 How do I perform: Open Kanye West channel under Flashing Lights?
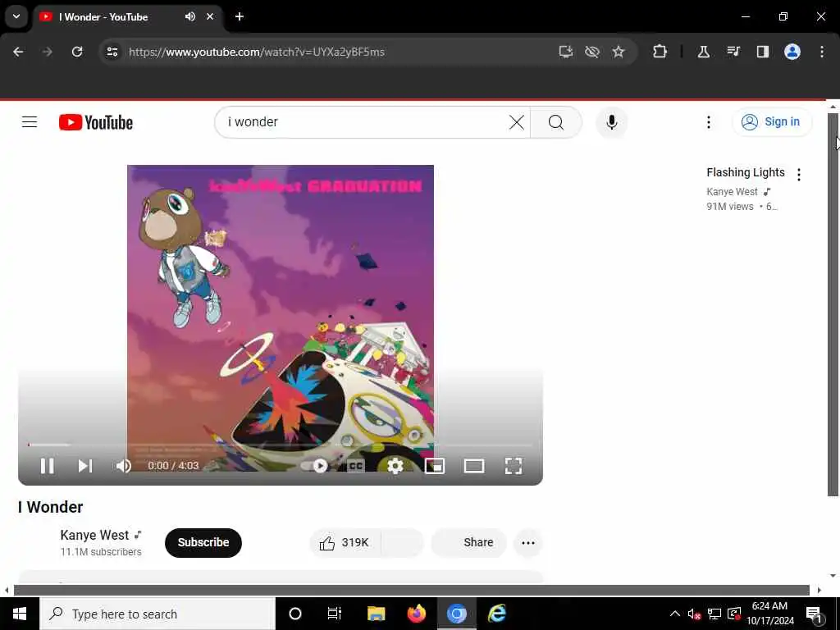click(732, 192)
